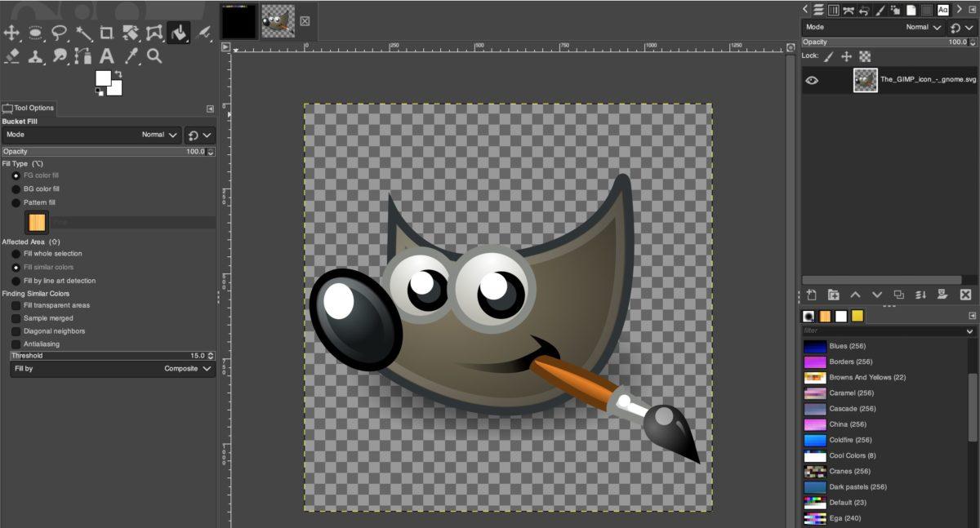Viewport: 980px width, 528px height.
Task: Select the Eraser tool
Action: (x=11, y=56)
